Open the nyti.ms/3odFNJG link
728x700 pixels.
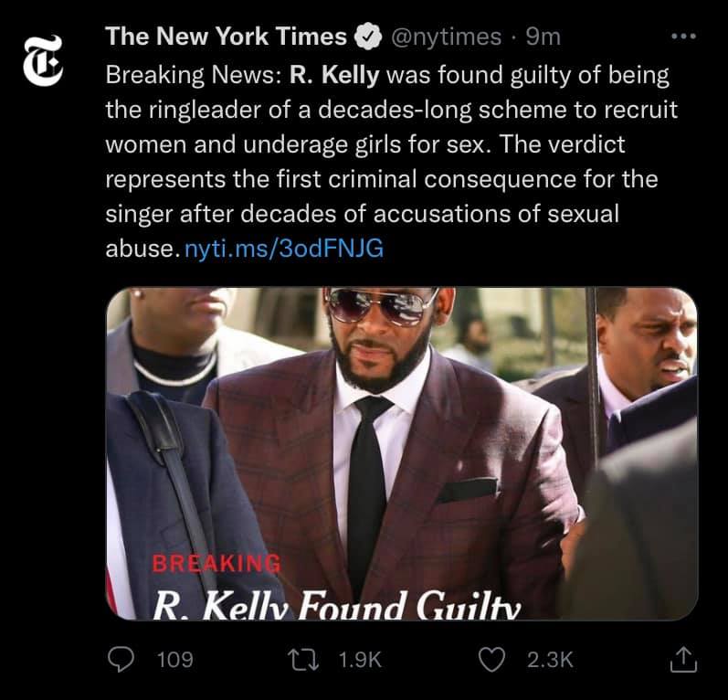(x=284, y=249)
